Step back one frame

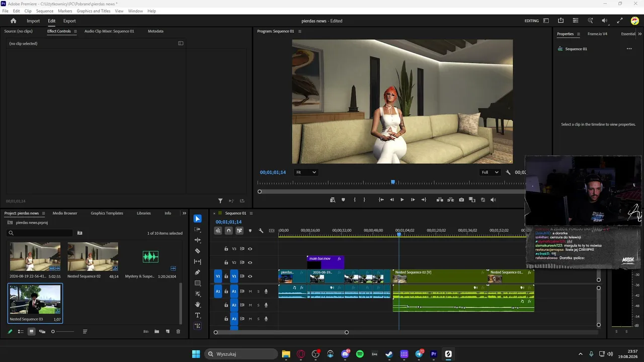[x=392, y=200]
